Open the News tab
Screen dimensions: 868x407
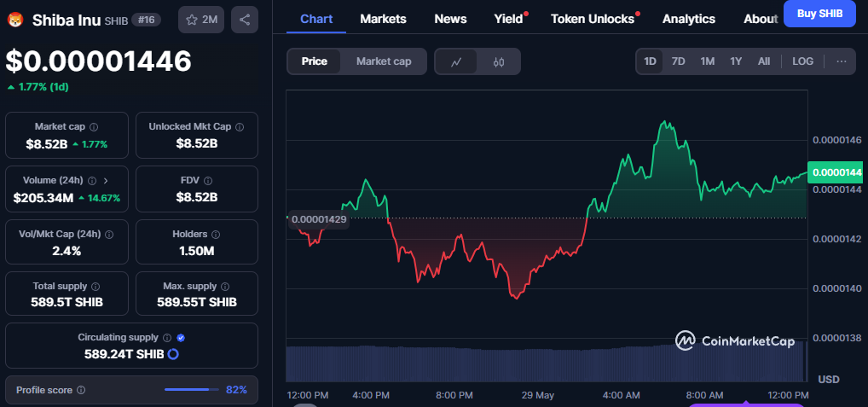tap(450, 19)
